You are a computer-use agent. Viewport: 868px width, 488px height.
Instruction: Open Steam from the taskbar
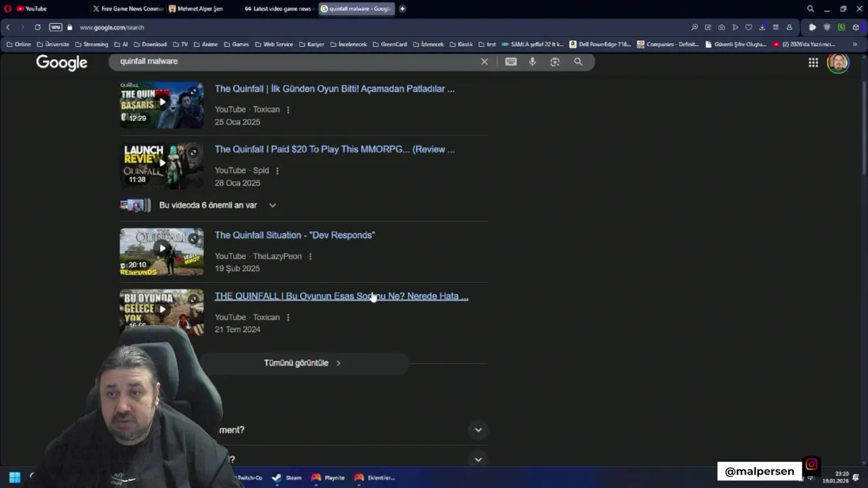(287, 477)
